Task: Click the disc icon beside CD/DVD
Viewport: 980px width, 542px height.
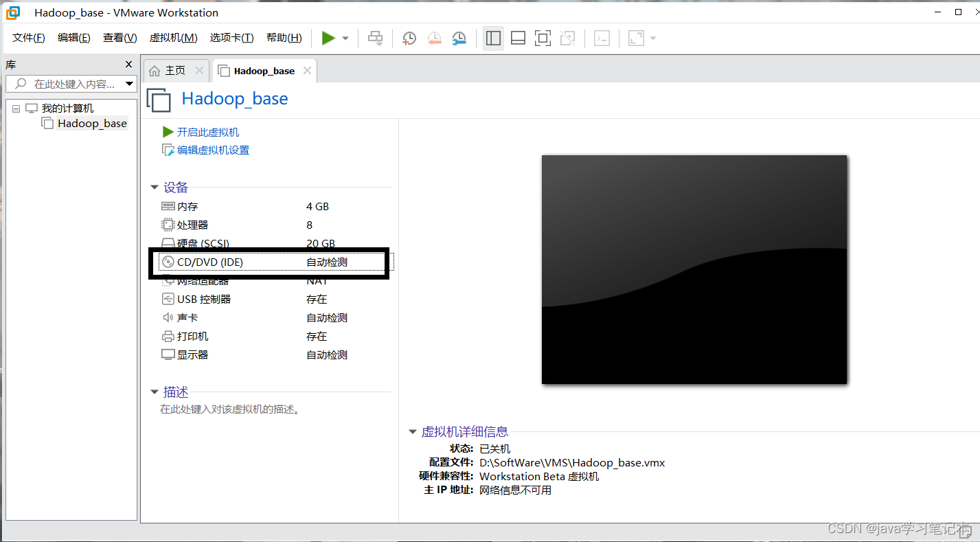Action: [x=168, y=262]
